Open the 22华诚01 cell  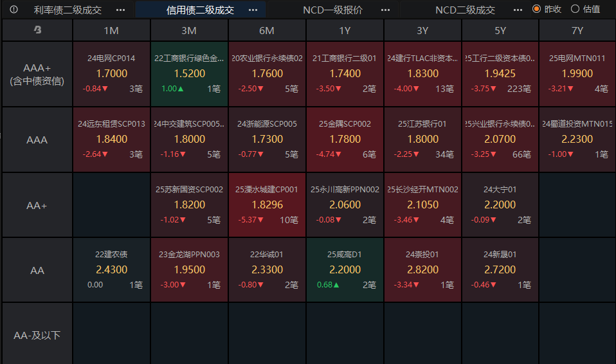pos(267,270)
